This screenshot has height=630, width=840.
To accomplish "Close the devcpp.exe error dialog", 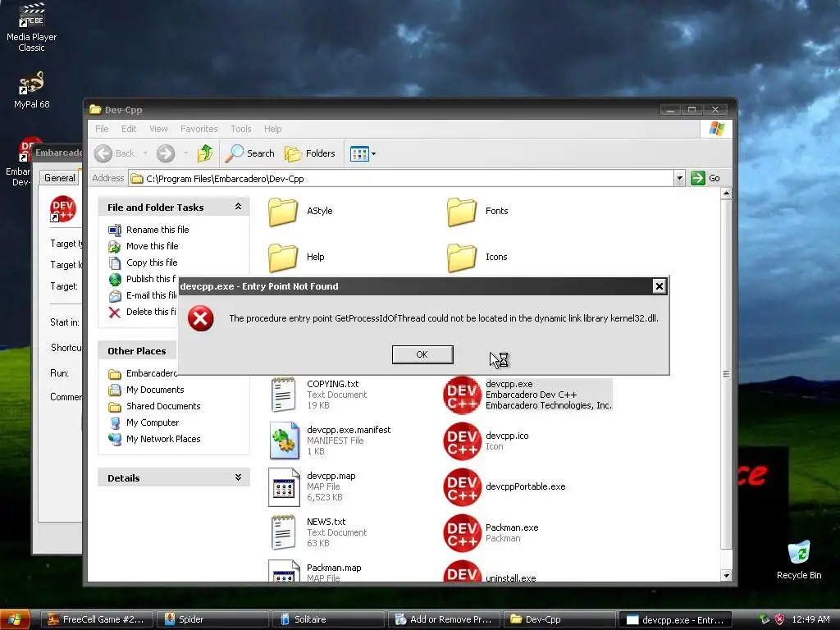I will (x=659, y=286).
